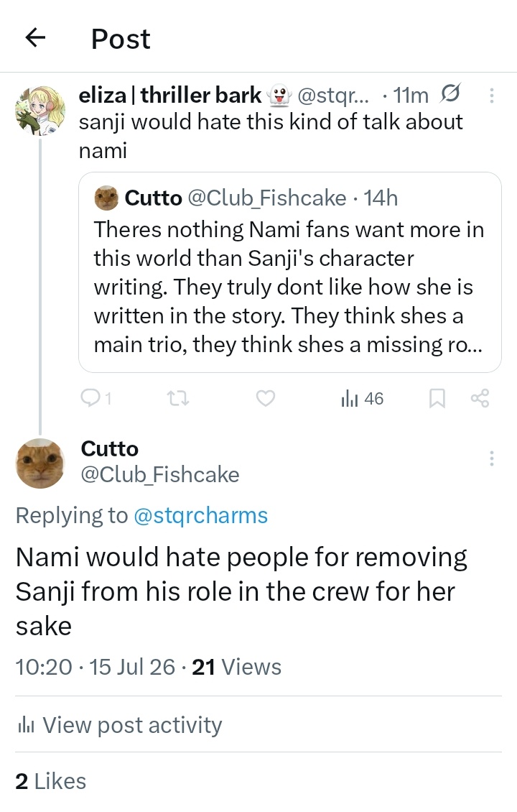Bookmark eliza's post
The image size is (517, 812).
click(437, 398)
